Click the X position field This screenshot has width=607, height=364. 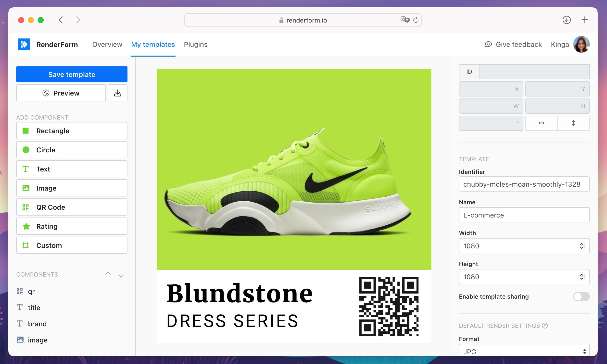(491, 89)
